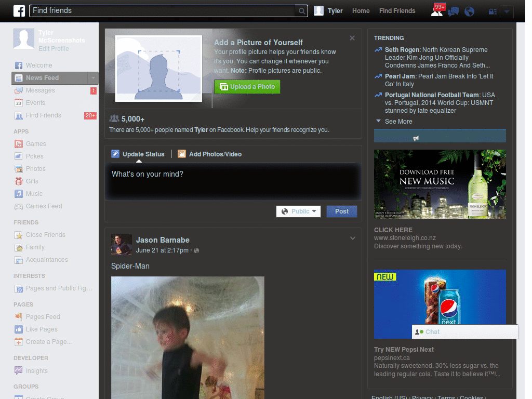This screenshot has width=532, height=399.
Task: Open the Pearl Jam trending story
Action: pos(439,80)
